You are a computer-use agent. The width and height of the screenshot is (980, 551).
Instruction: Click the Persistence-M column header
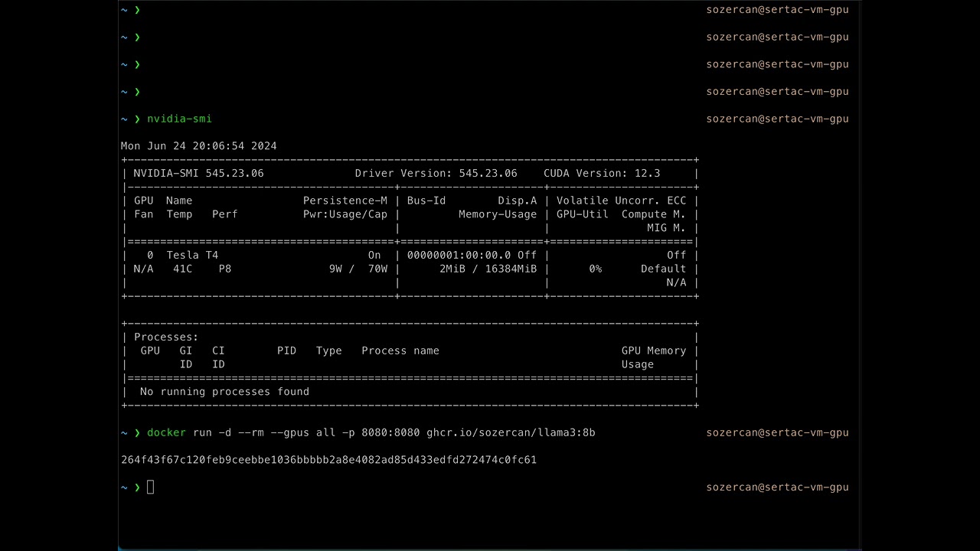345,201
